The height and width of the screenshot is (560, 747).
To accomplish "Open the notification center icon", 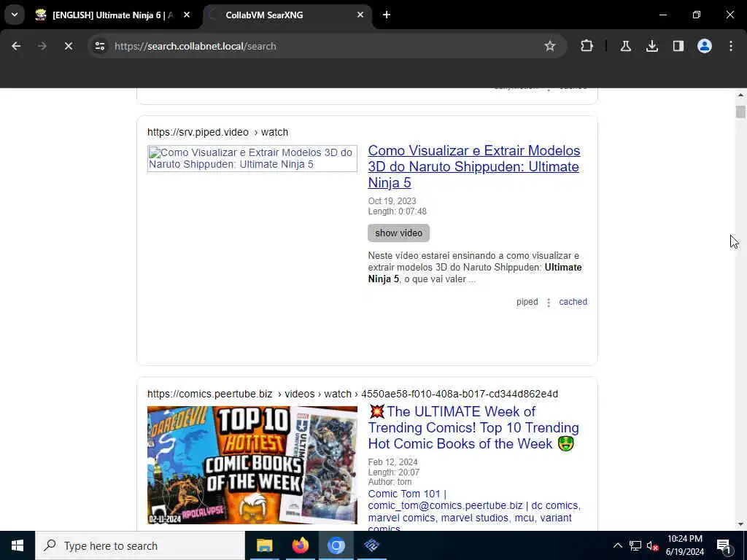I will pyautogui.click(x=724, y=545).
